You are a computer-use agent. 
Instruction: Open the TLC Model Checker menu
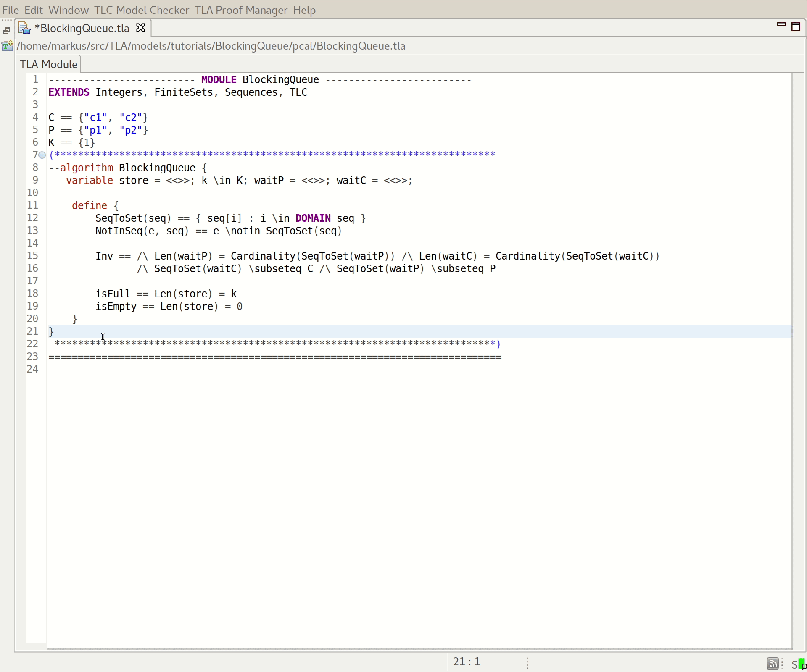pyautogui.click(x=141, y=10)
